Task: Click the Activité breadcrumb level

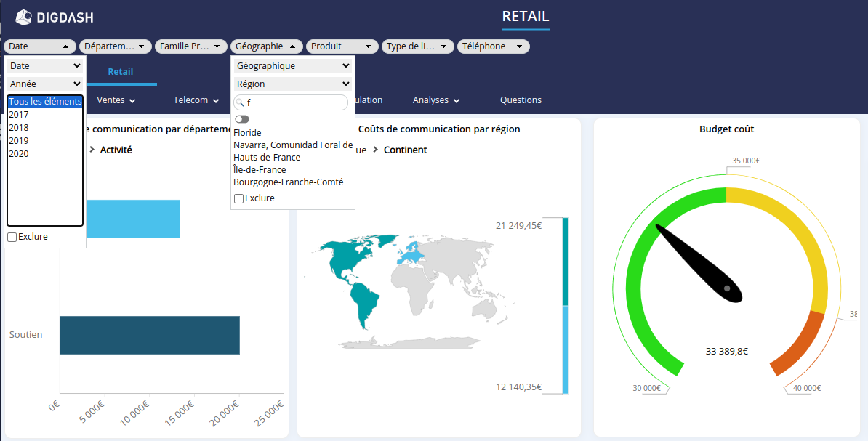Action: tap(116, 150)
